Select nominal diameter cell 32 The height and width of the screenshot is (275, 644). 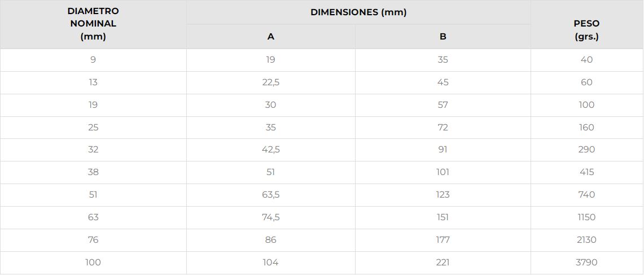pos(93,150)
